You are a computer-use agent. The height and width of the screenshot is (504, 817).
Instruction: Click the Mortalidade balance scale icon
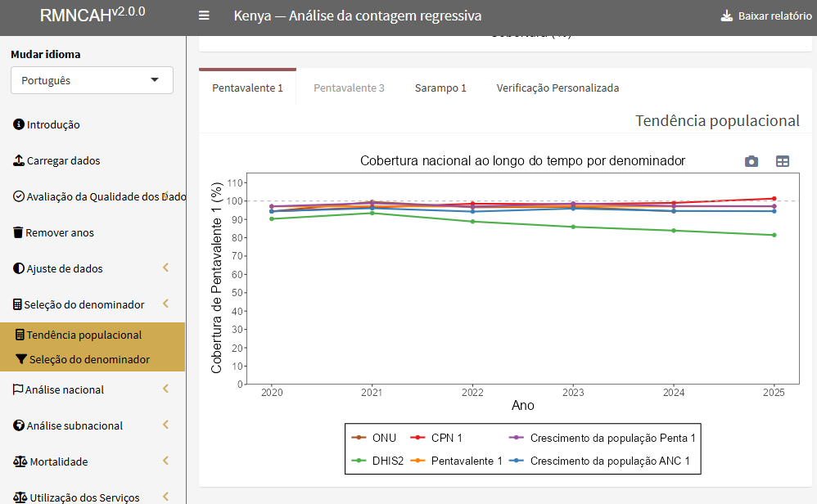tap(20, 461)
